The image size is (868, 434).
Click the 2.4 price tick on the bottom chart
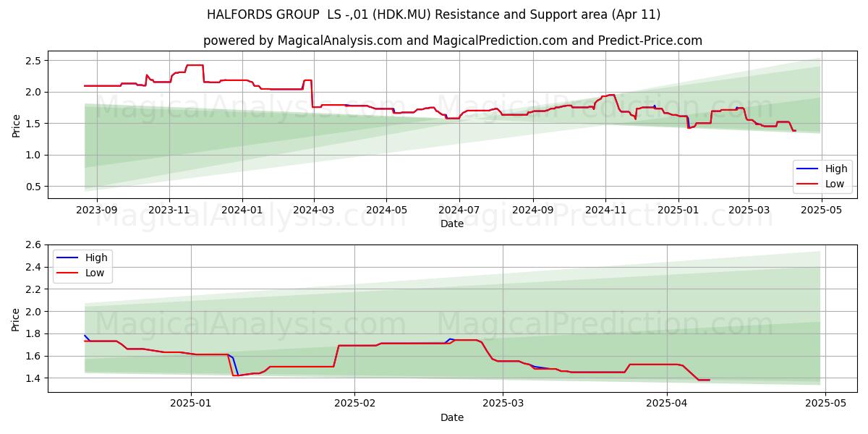[35, 268]
